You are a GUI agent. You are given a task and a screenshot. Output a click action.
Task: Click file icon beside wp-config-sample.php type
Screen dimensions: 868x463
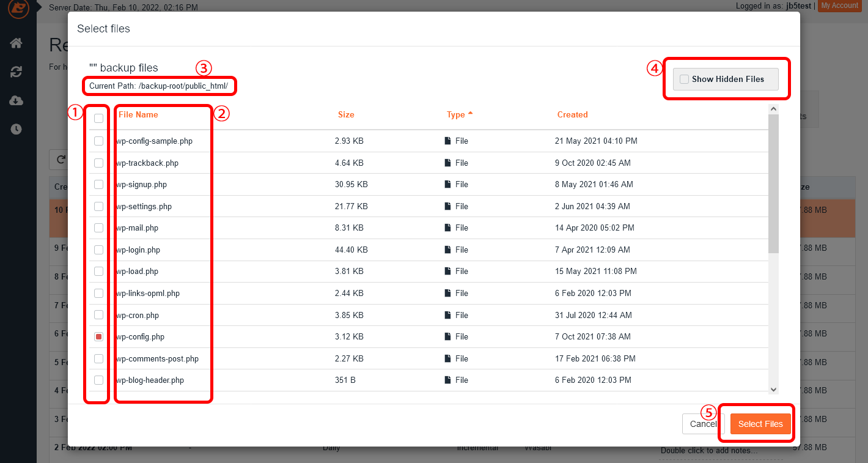(x=447, y=141)
